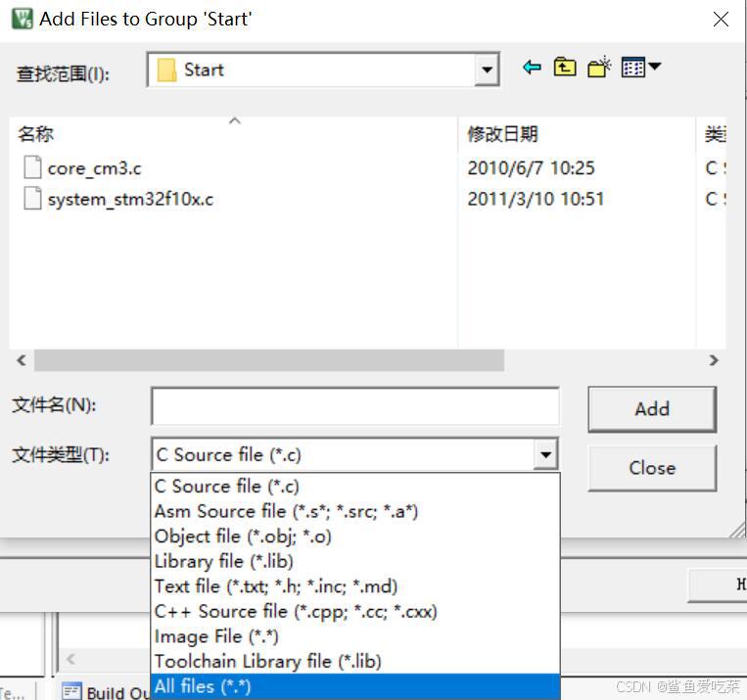Select C++ Source file option
The width and height of the screenshot is (747, 700).
[355, 611]
